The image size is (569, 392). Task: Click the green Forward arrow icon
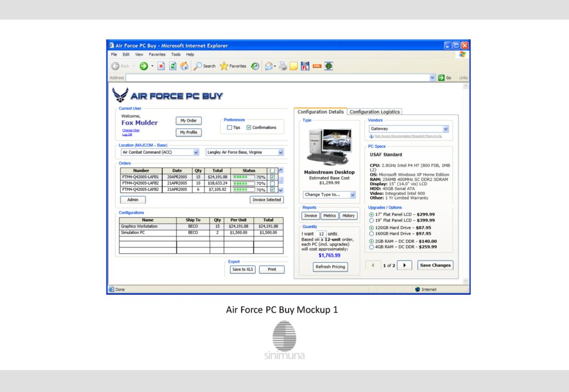tap(144, 66)
